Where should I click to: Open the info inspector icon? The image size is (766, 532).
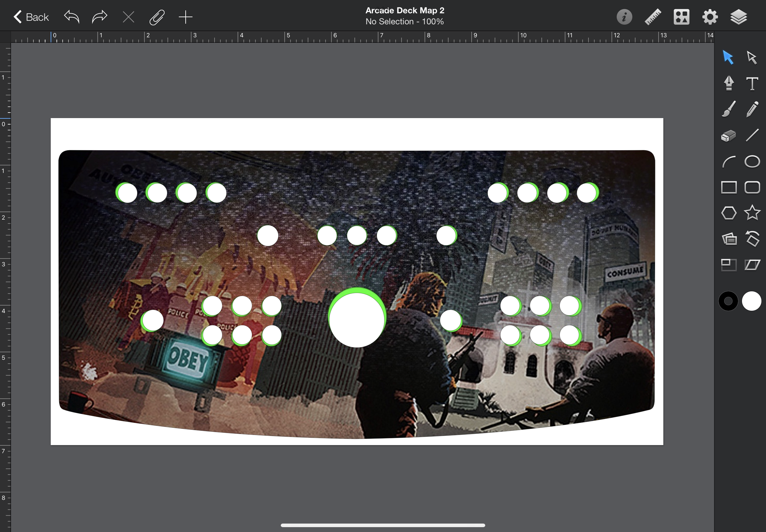coord(624,17)
